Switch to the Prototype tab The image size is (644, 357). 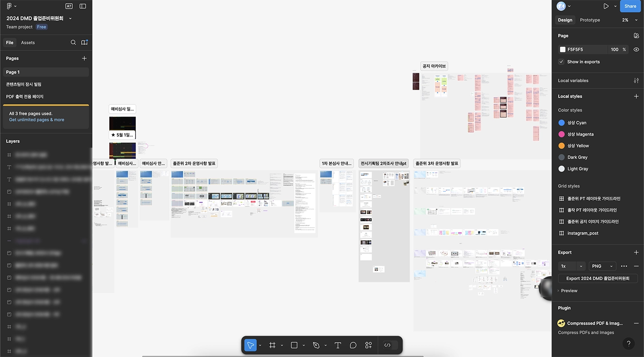590,20
